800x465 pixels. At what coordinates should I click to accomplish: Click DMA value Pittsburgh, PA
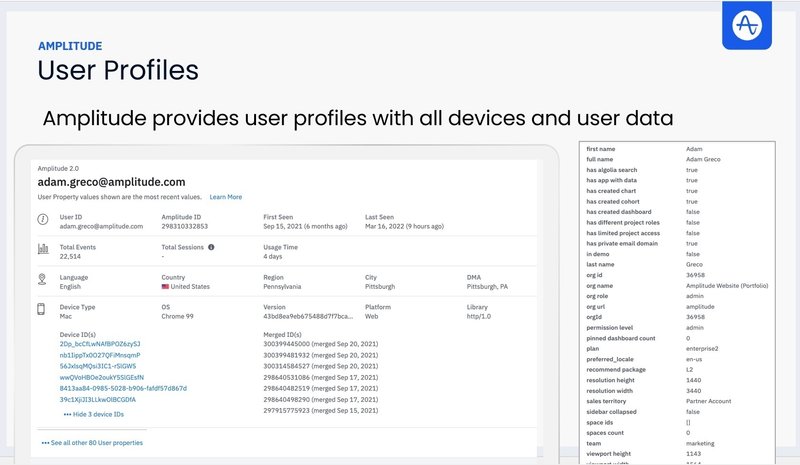tap(487, 287)
